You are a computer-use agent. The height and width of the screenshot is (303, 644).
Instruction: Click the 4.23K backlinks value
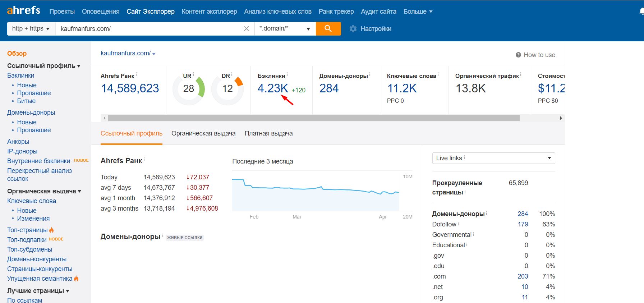[273, 88]
